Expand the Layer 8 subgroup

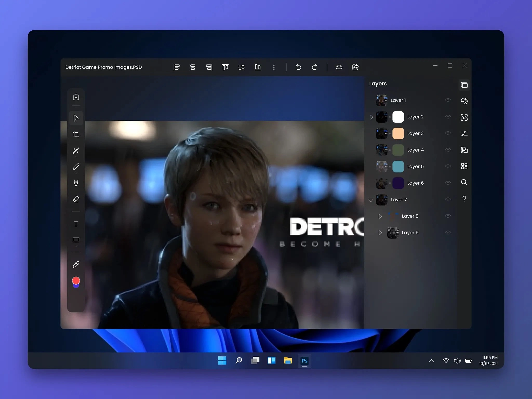(x=380, y=216)
